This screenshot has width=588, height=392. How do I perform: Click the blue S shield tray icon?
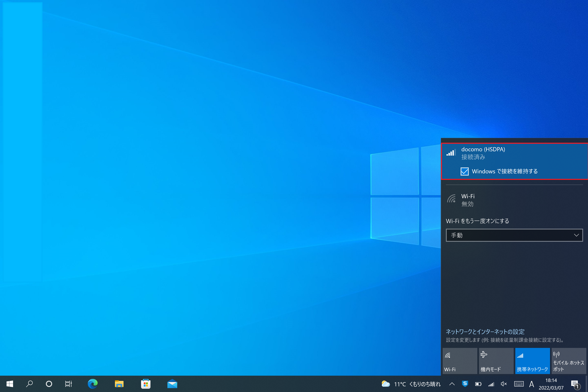tap(465, 384)
